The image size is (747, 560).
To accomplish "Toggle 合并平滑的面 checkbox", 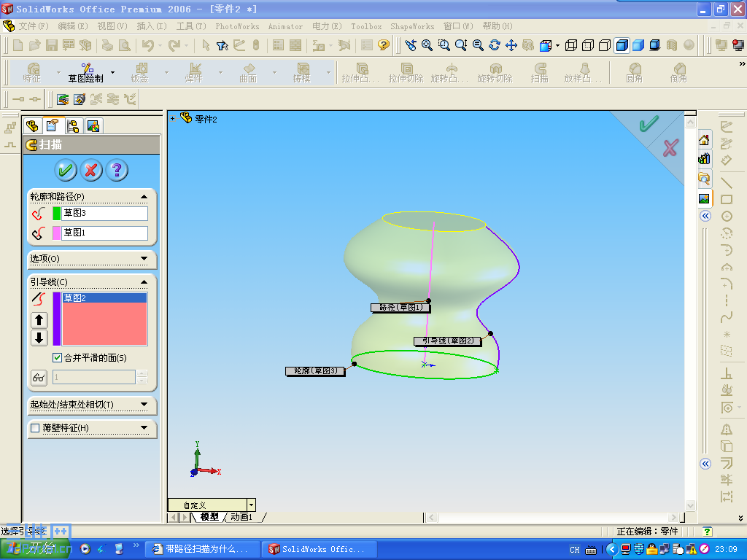I will [x=57, y=357].
